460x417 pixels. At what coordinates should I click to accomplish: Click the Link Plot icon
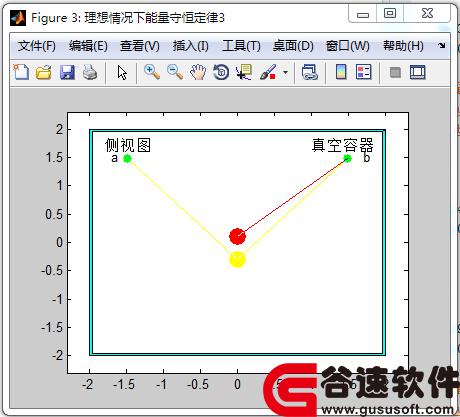coord(310,72)
